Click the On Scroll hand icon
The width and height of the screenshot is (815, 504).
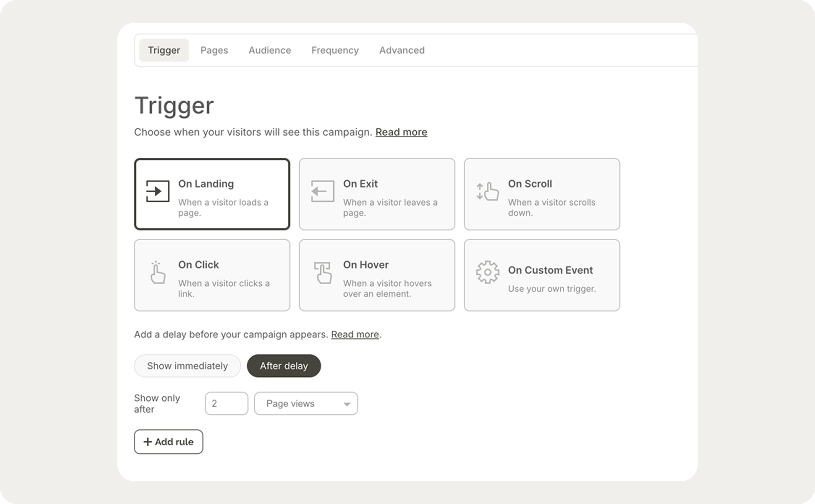[x=487, y=191]
